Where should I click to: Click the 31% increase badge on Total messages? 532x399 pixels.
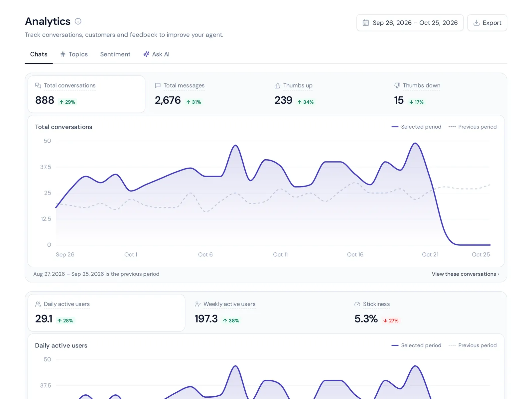(x=194, y=102)
